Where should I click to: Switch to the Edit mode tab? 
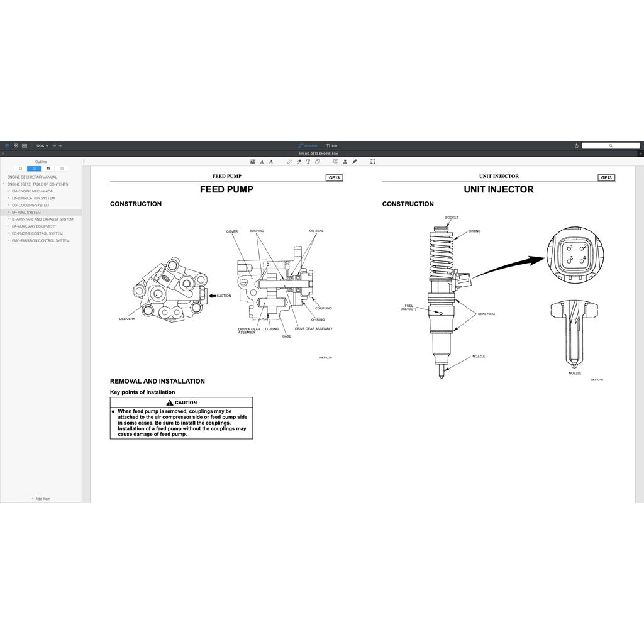coord(333,145)
